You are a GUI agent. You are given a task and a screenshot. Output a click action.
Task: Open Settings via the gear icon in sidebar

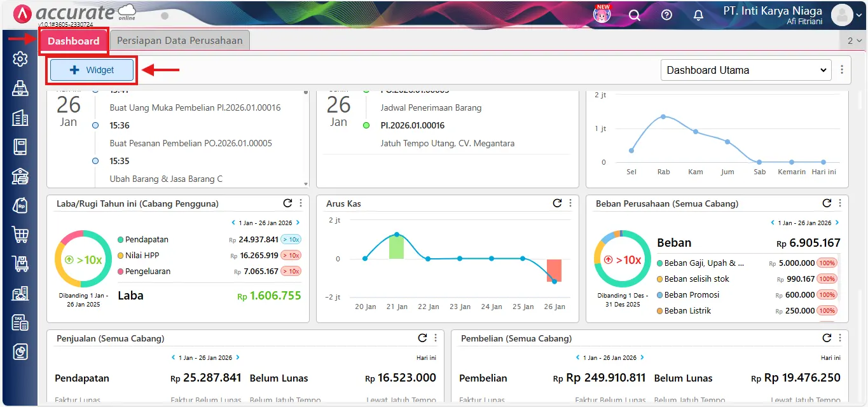[x=20, y=59]
